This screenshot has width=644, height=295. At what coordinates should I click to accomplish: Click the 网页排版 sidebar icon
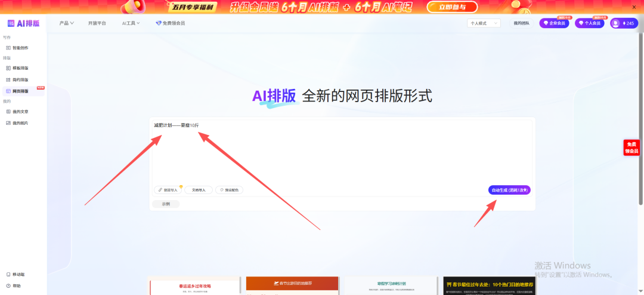[8, 91]
